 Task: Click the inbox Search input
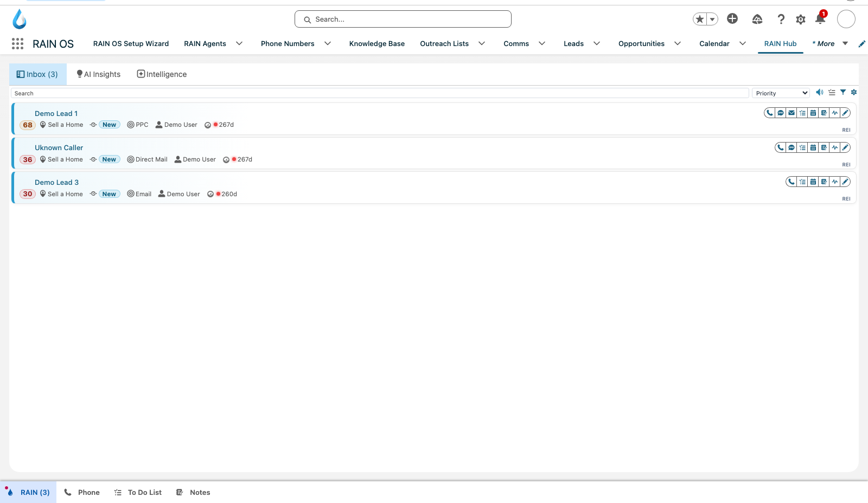click(x=380, y=93)
